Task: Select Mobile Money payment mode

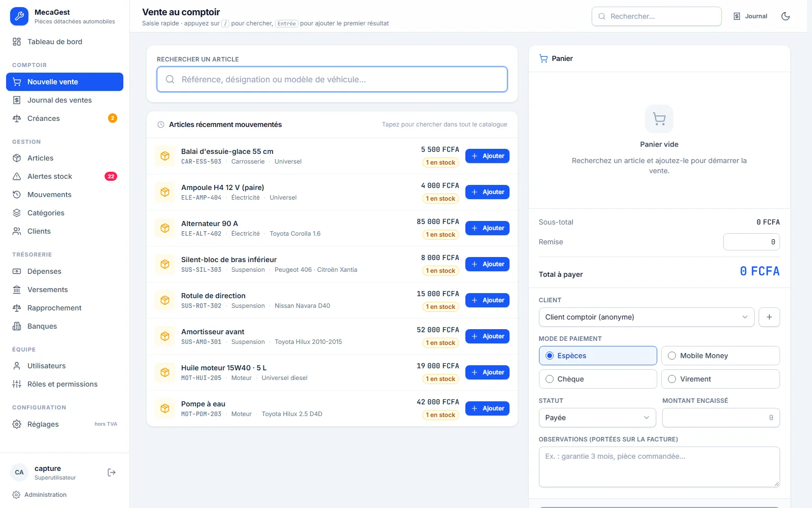Action: 721,356
